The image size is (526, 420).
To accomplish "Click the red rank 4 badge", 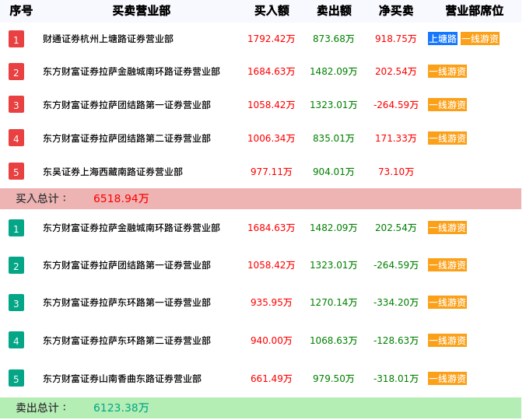I will (16, 138).
